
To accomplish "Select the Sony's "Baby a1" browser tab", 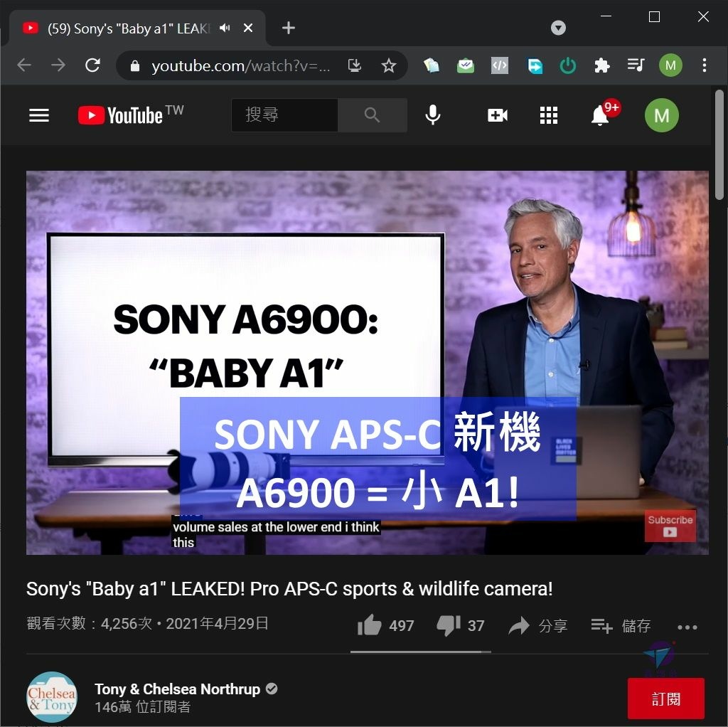I will pyautogui.click(x=130, y=28).
